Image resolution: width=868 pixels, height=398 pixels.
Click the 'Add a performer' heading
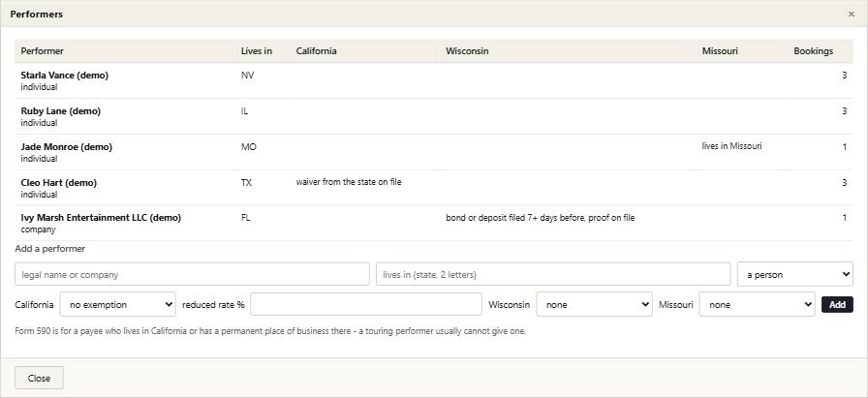[x=49, y=249]
